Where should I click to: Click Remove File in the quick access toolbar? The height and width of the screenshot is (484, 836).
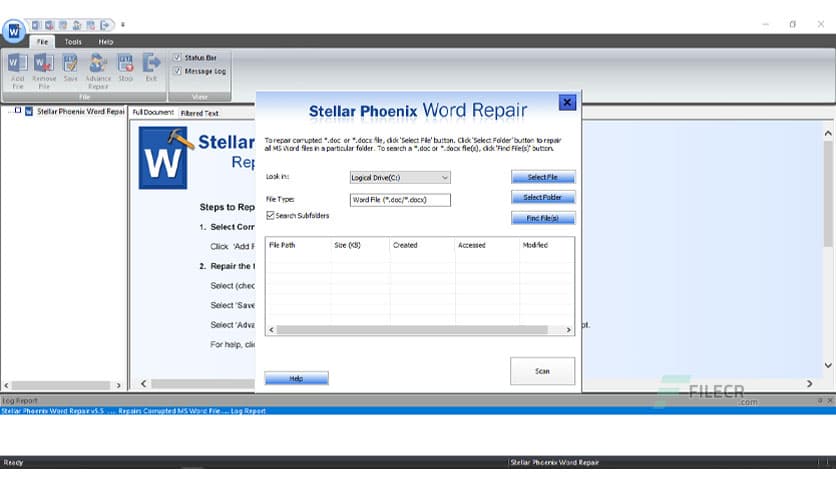pos(50,25)
